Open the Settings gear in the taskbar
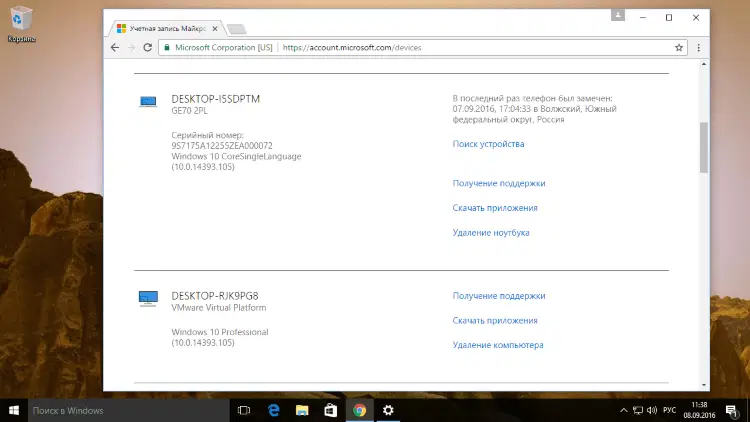The image size is (750, 422). coord(388,411)
